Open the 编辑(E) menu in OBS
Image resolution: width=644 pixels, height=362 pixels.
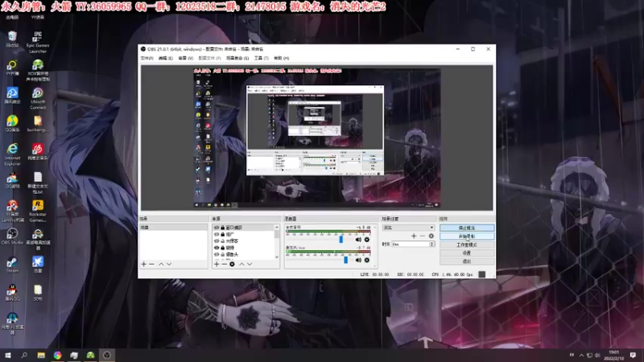coord(166,58)
